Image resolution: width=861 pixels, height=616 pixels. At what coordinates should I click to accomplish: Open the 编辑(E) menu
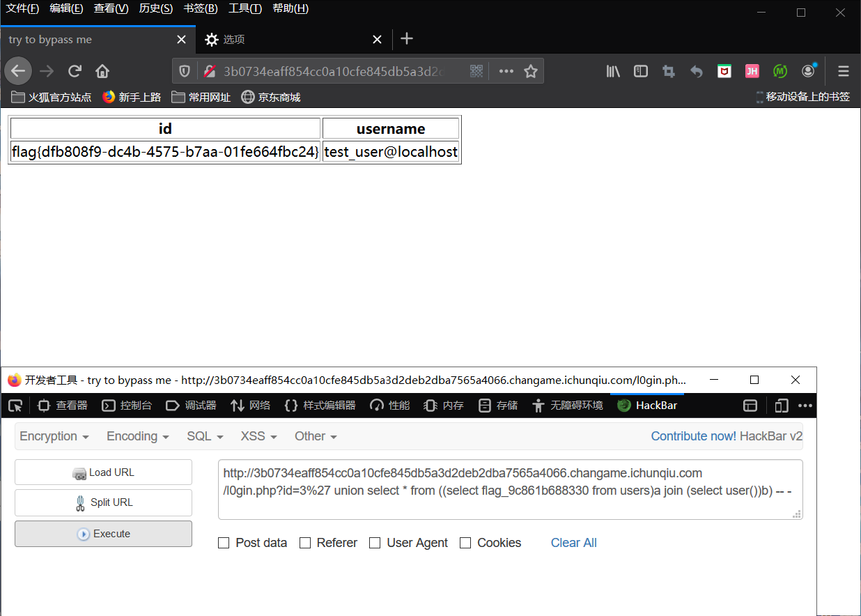pos(66,8)
